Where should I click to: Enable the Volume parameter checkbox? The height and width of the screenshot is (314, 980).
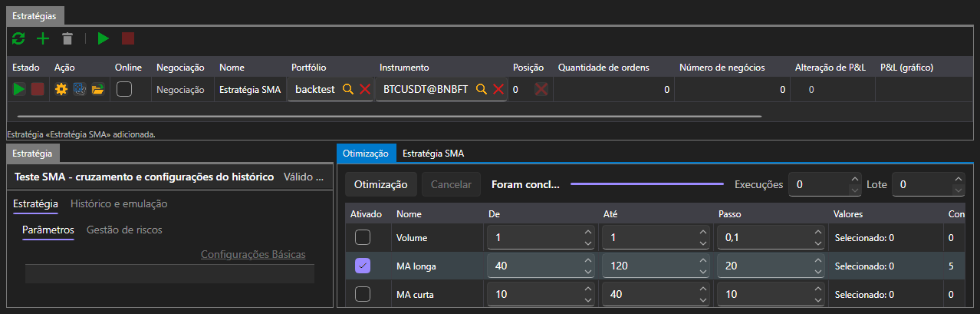point(363,238)
